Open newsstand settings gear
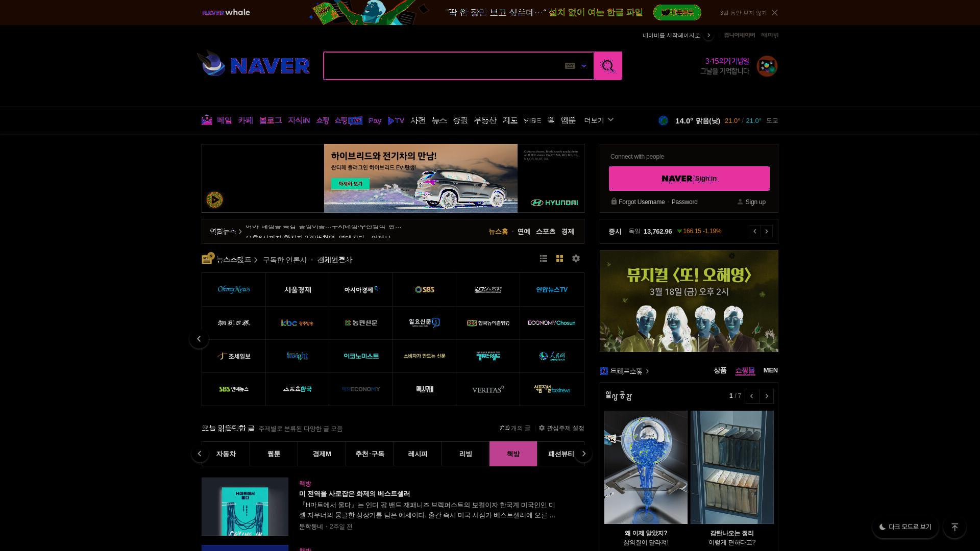980x551 pixels. tap(576, 259)
